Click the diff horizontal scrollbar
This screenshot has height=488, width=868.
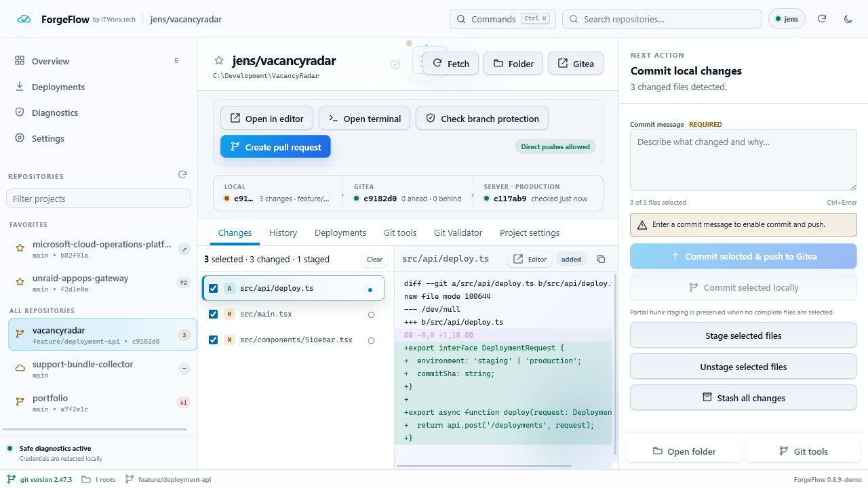coord(484,466)
